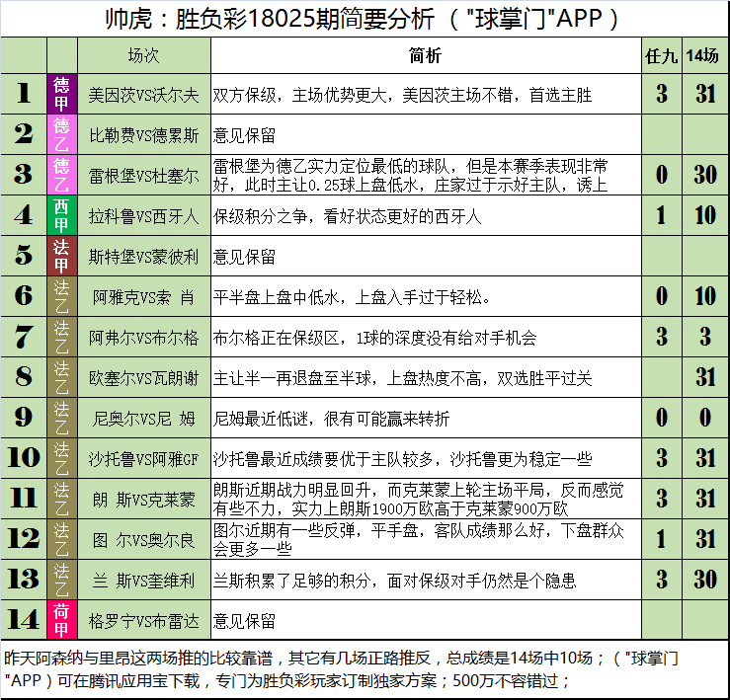Click row number 14
Image resolution: width=730 pixels, height=700 pixels.
coord(24,620)
